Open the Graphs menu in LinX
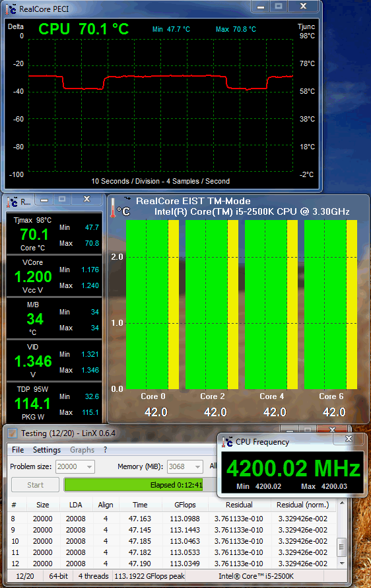The width and height of the screenshot is (371, 588). [82, 450]
